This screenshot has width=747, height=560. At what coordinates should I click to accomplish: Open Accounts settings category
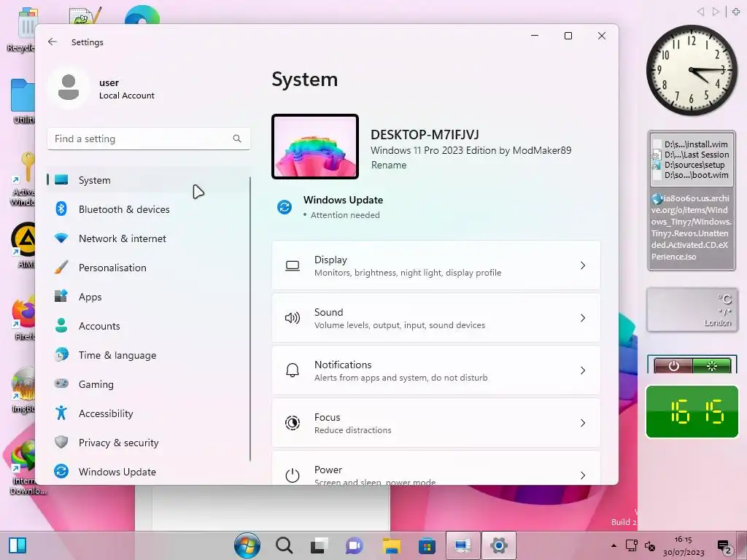click(148, 326)
